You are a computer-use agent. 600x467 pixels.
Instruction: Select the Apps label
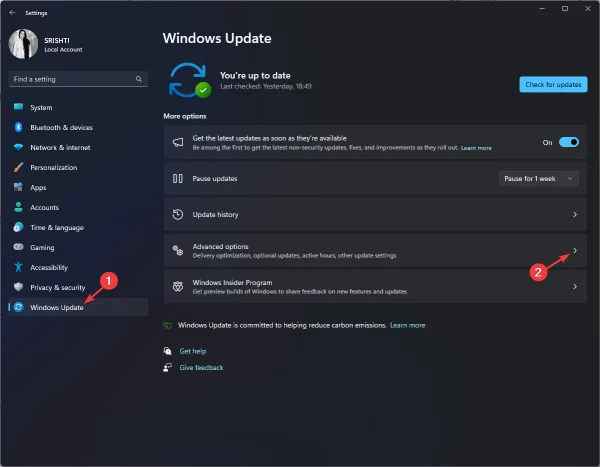pyautogui.click(x=38, y=188)
